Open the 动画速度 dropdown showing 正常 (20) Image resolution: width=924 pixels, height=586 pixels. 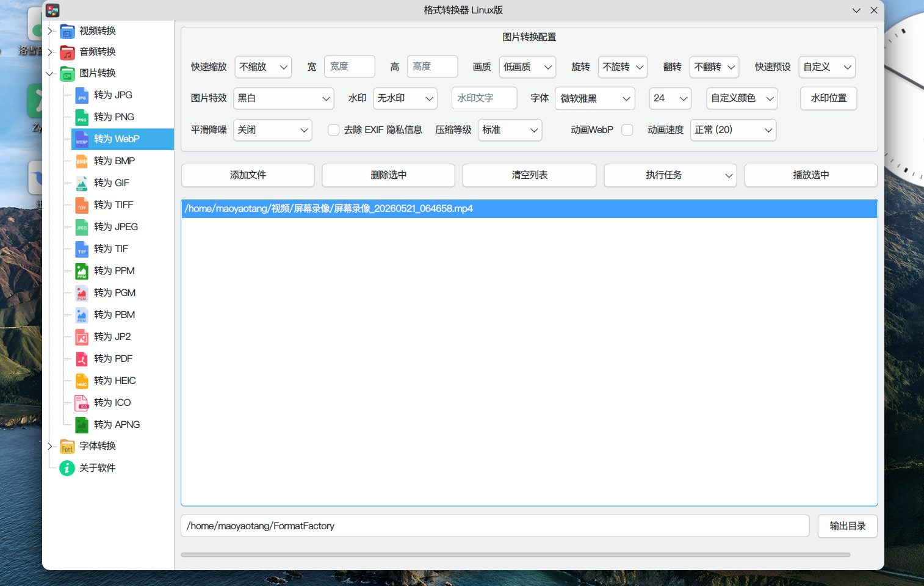734,130
